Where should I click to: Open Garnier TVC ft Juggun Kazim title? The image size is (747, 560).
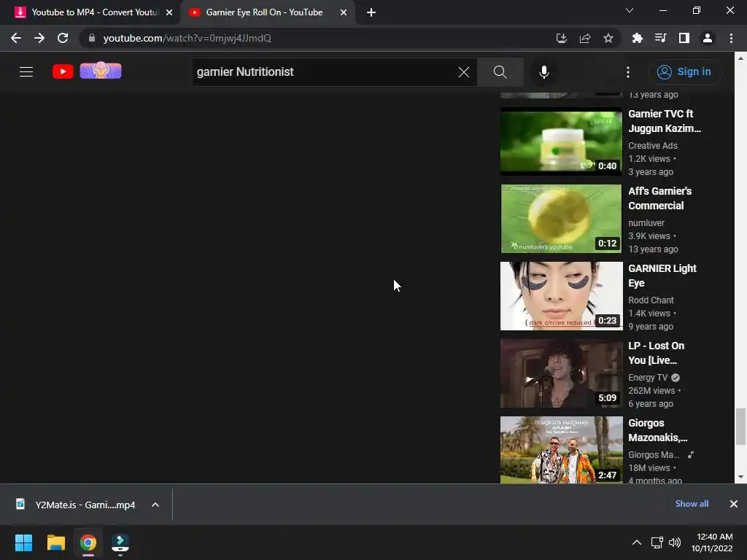tap(664, 121)
